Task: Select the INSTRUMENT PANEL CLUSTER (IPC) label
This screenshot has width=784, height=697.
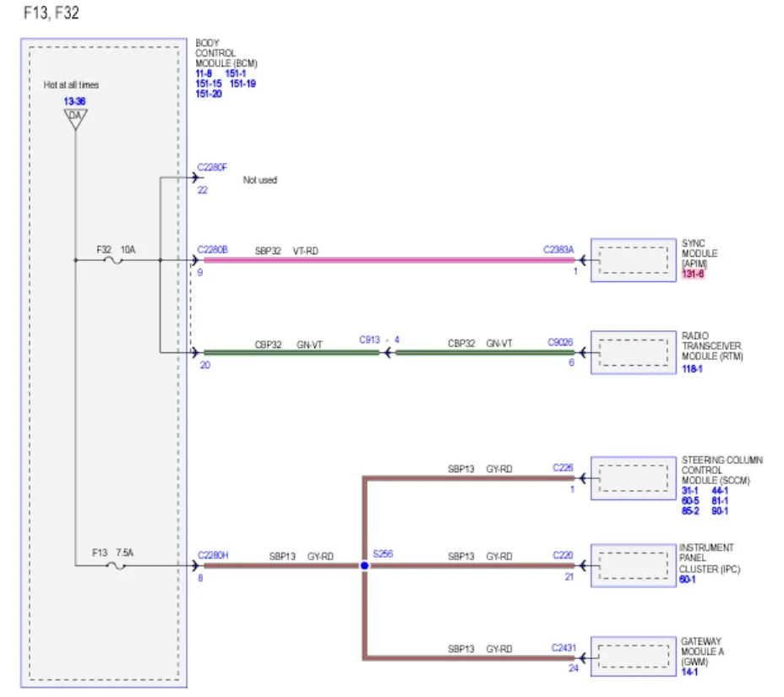Action: [709, 558]
